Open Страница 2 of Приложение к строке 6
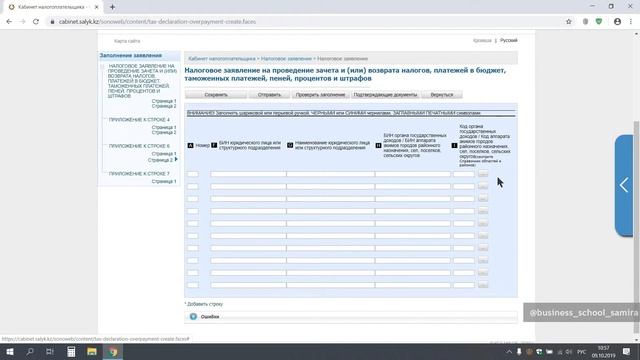Image resolution: width=640 pixels, height=360 pixels. click(x=160, y=160)
